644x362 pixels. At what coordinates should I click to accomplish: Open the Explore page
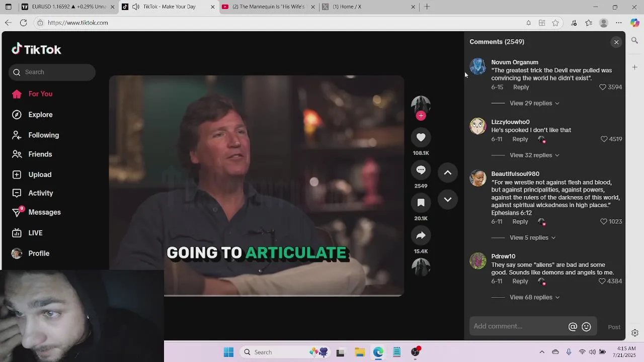point(40,115)
